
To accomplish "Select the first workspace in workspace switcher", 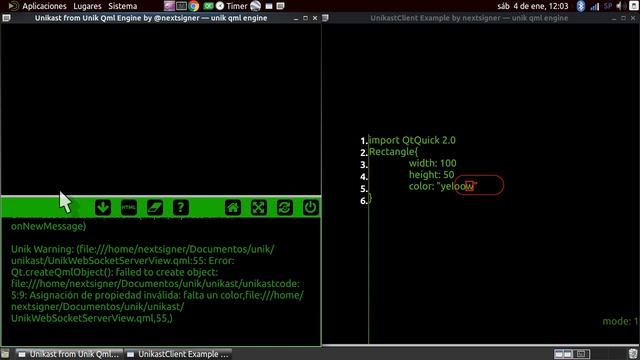I will [563, 354].
